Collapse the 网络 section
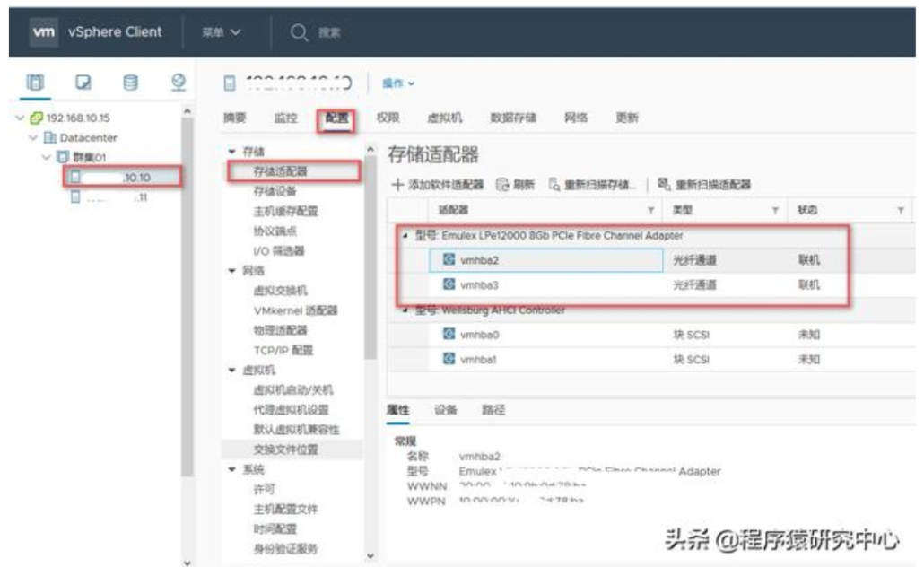Screen dimensions: 924x576 pos(232,271)
